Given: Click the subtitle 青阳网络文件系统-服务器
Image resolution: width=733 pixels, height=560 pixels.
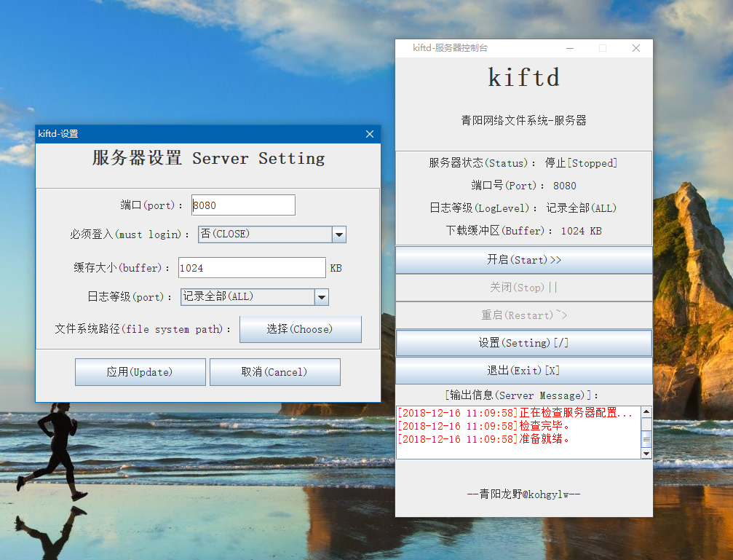Looking at the screenshot, I should pos(523,121).
